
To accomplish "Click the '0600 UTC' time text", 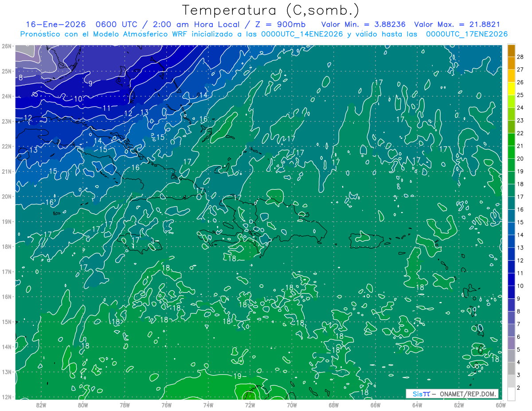I will 117,25.
